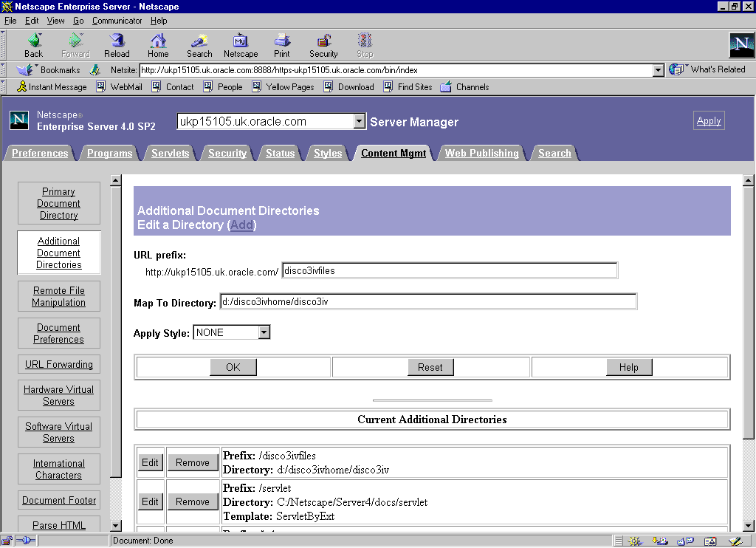Open the Security info toolbar icon
Screen dimensions: 756x548
click(323, 45)
